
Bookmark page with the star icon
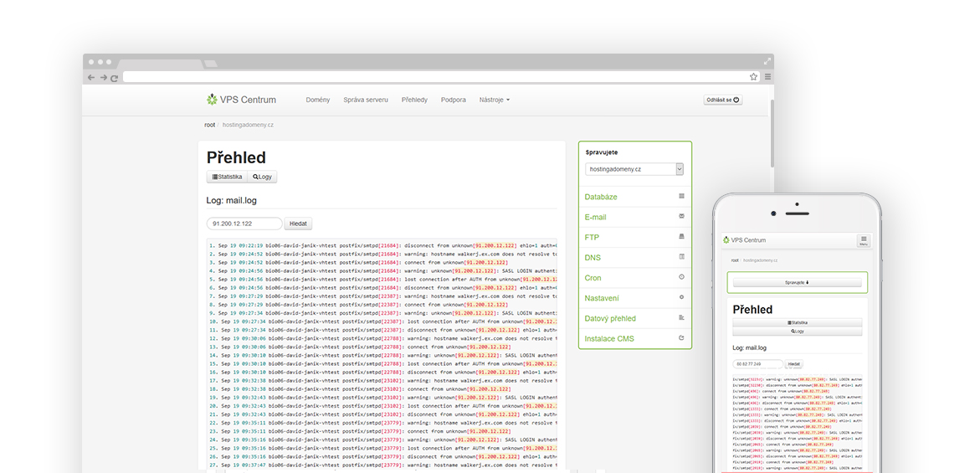tap(753, 76)
